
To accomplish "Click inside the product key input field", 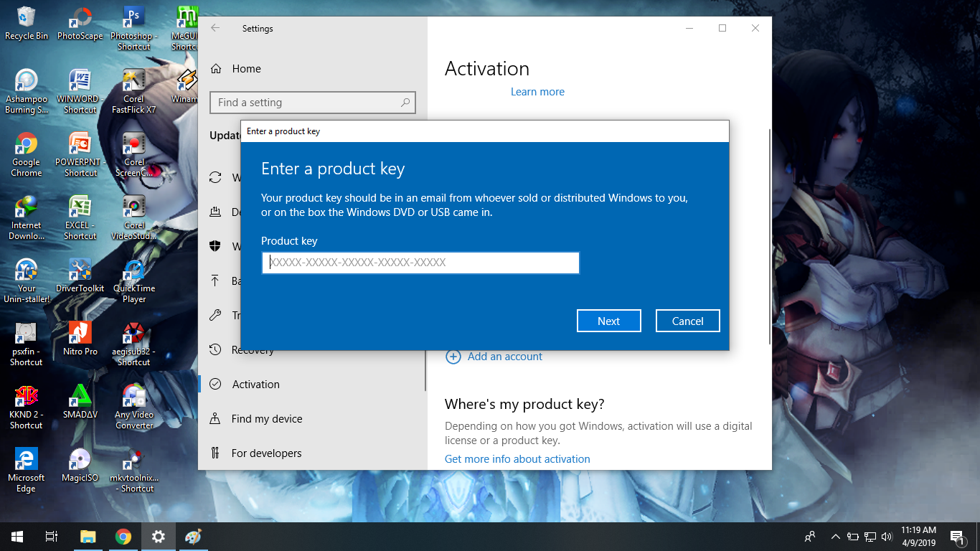I will (420, 263).
